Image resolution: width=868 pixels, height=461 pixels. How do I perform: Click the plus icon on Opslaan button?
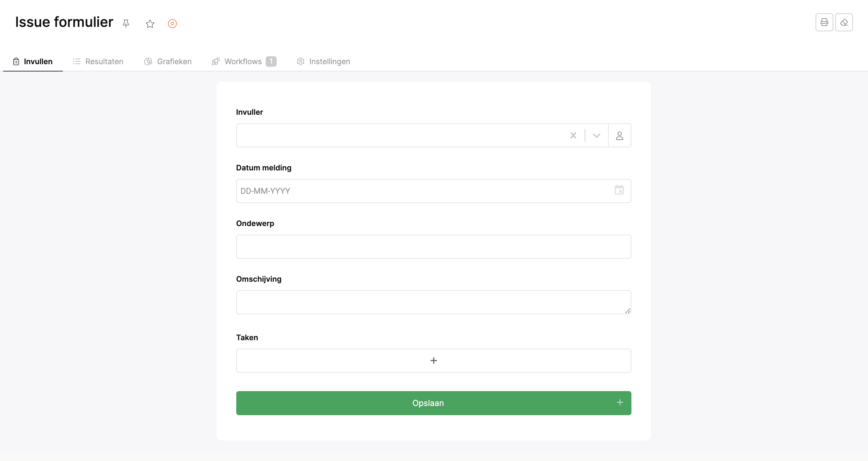(x=620, y=402)
